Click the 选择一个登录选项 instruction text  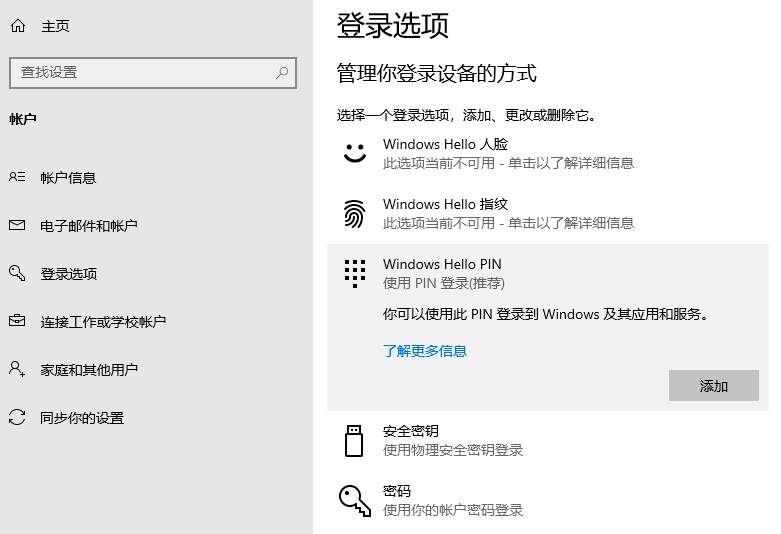pyautogui.click(x=466, y=115)
